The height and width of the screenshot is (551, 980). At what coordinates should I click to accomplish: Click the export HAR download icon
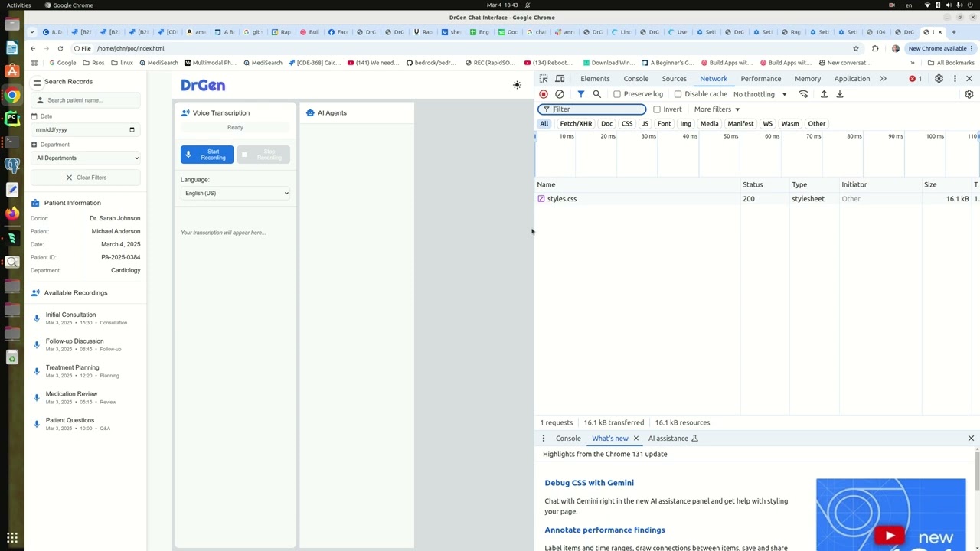pyautogui.click(x=840, y=94)
